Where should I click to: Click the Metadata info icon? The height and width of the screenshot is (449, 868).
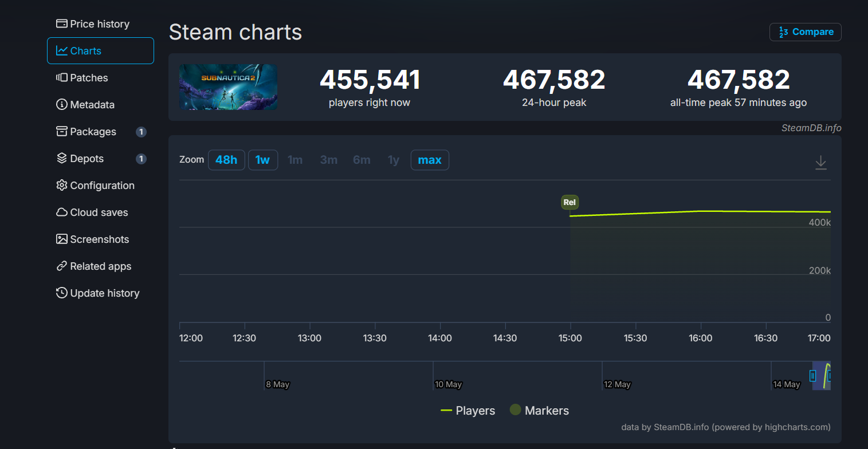(62, 105)
